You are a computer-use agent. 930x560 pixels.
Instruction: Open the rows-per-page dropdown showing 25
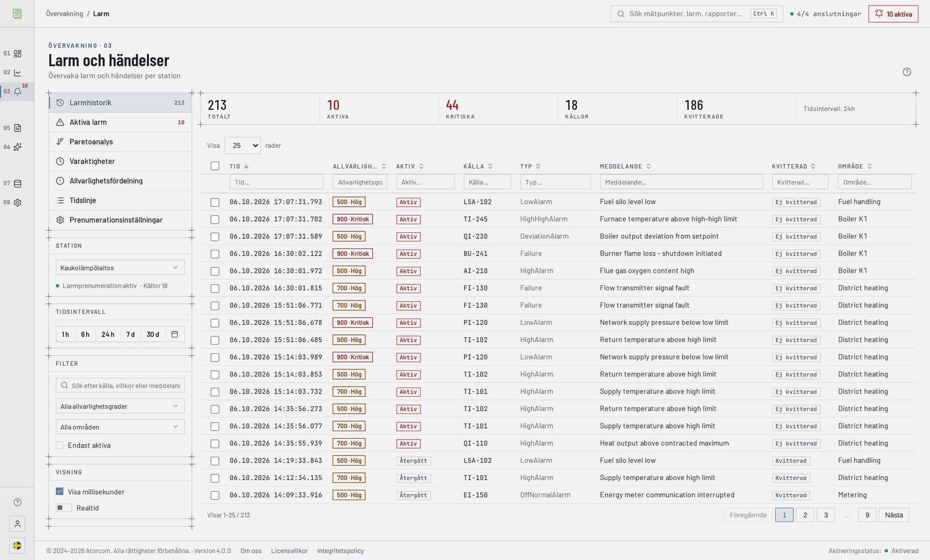coord(242,146)
